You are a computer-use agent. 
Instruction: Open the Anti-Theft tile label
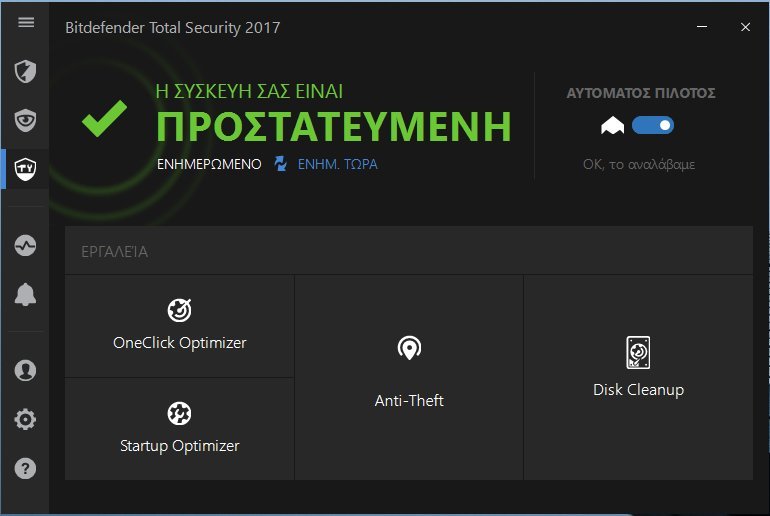point(409,401)
